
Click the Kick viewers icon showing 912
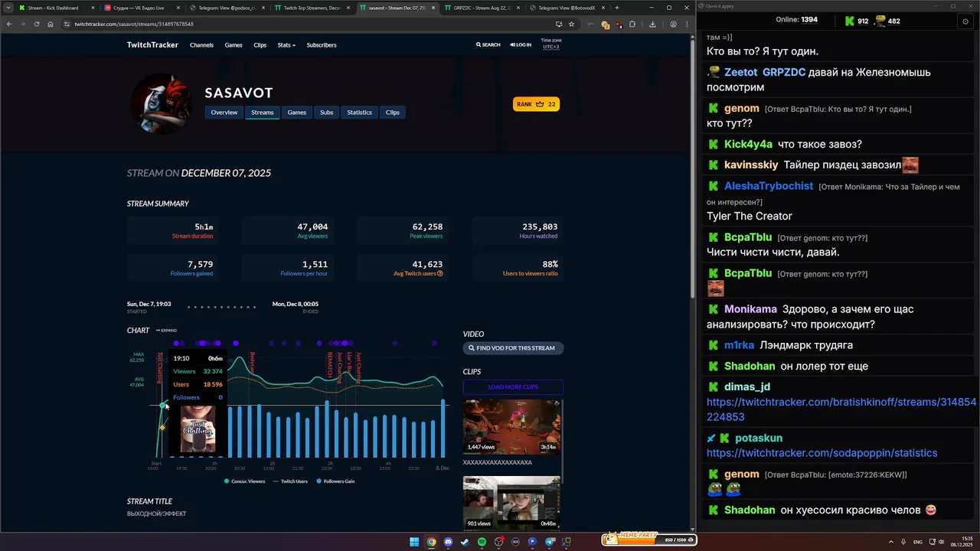850,21
